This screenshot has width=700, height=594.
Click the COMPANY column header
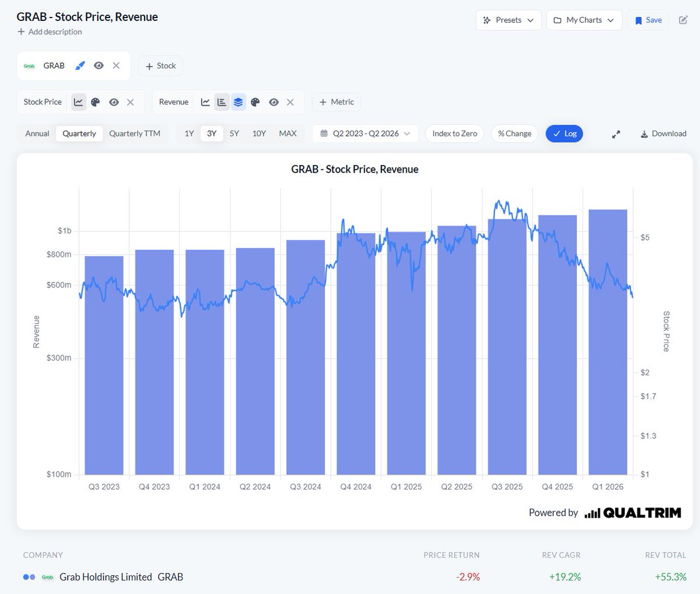(43, 555)
